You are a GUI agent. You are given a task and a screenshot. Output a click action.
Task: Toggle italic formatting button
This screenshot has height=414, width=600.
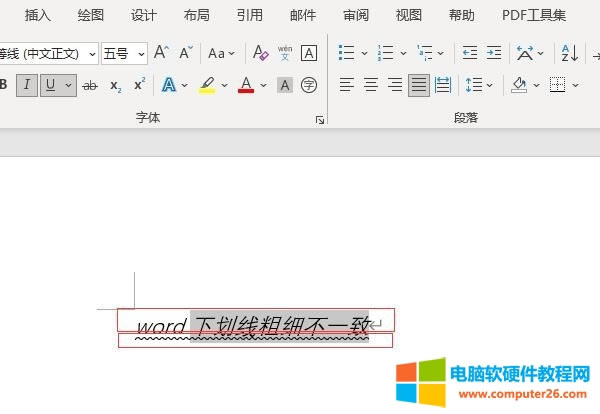27,86
